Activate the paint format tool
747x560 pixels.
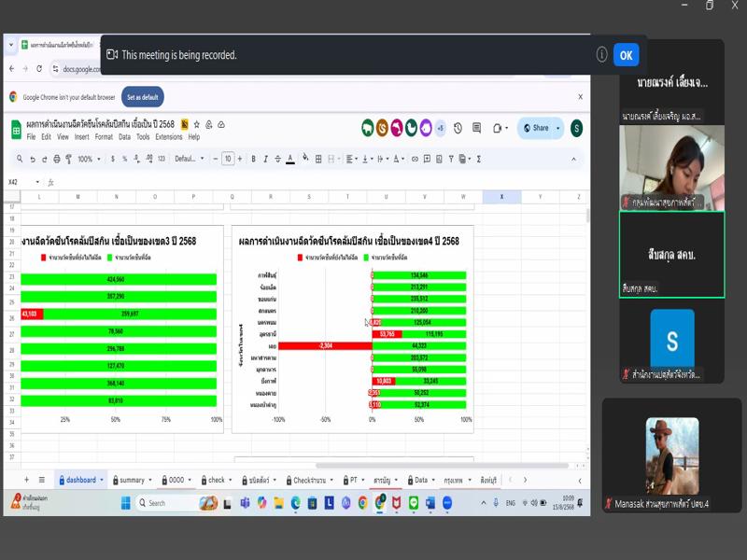point(68,159)
